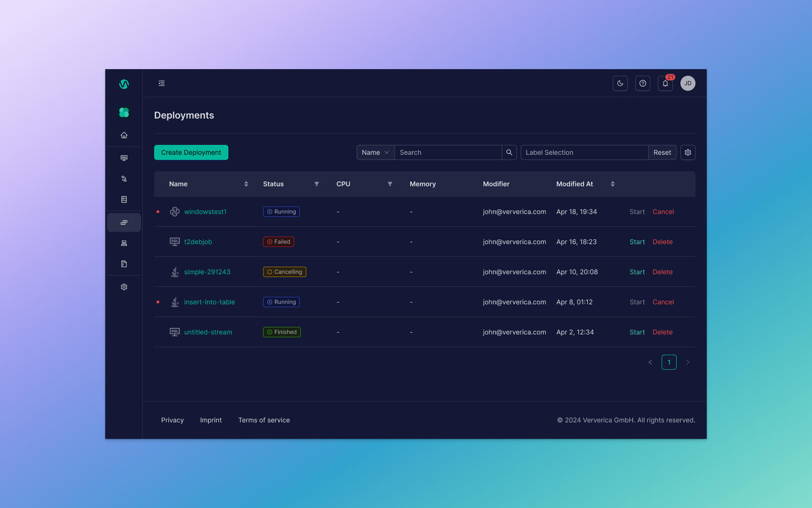This screenshot has height=508, width=812.
Task: Click the Create Deployment button
Action: [x=191, y=152]
